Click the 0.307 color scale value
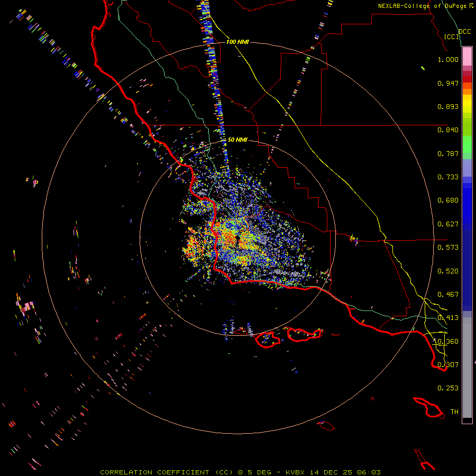This screenshot has width=476, height=476. click(448, 364)
